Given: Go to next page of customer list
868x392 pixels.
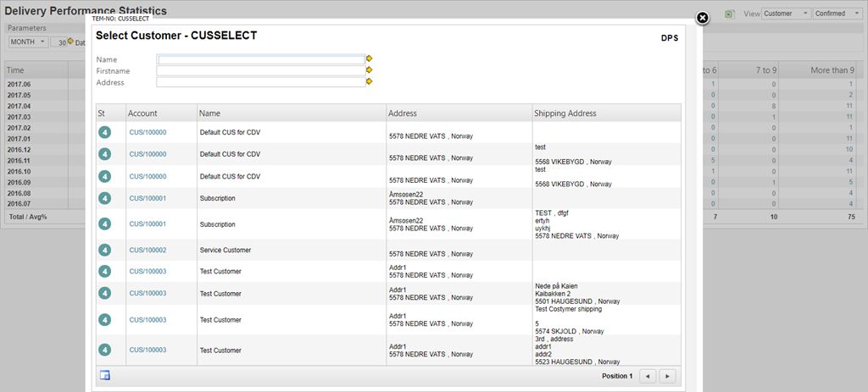Looking at the screenshot, I should (668, 376).
